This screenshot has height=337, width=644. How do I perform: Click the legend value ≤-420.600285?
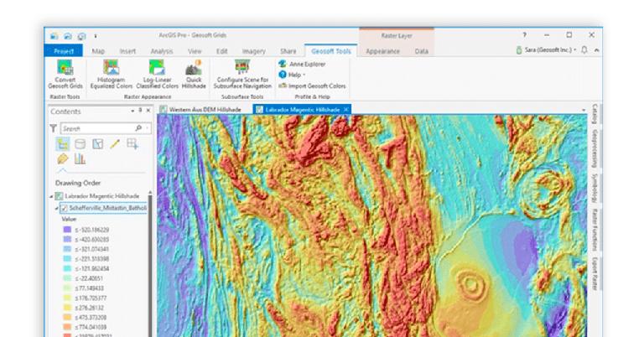pyautogui.click(x=92, y=240)
